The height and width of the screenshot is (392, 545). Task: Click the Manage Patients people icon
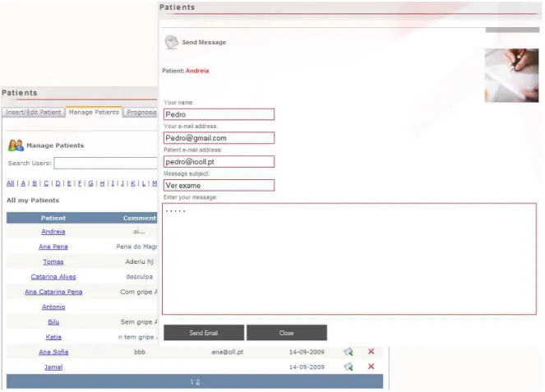(x=16, y=145)
